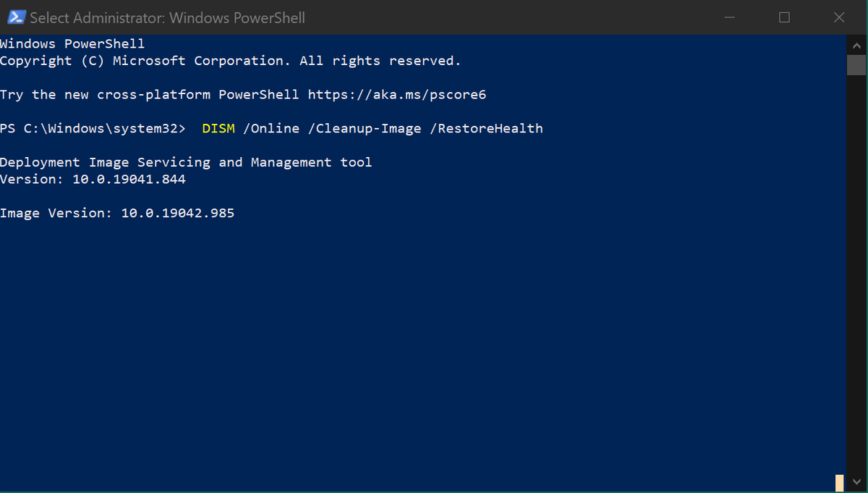Click the Windows PowerShell header line
Viewport: 868px width, 493px height.
(72, 43)
